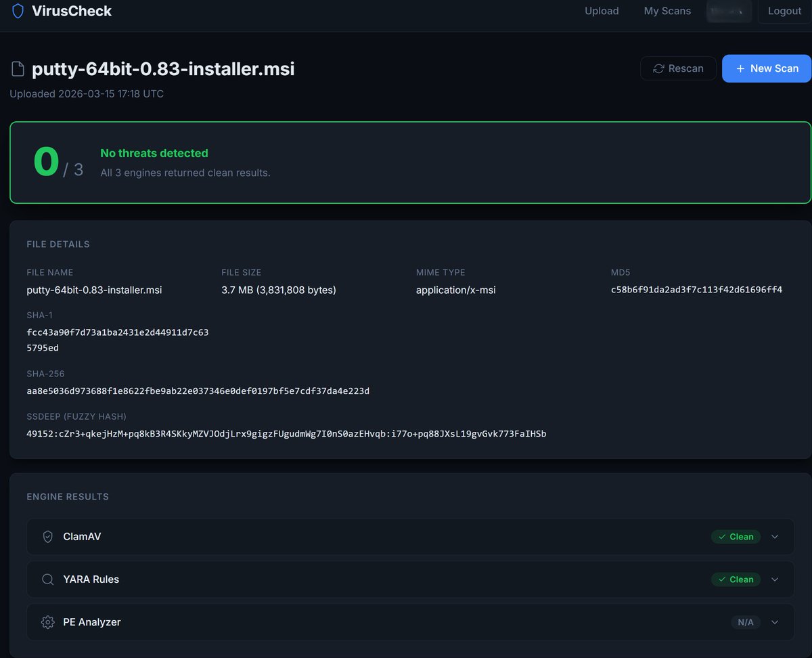Screen dimensions: 812x658
Task: Click the MD5 label
Action: point(621,272)
